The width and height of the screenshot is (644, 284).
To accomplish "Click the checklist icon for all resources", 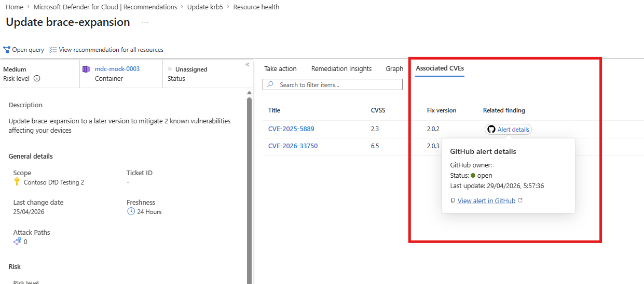I will [53, 50].
